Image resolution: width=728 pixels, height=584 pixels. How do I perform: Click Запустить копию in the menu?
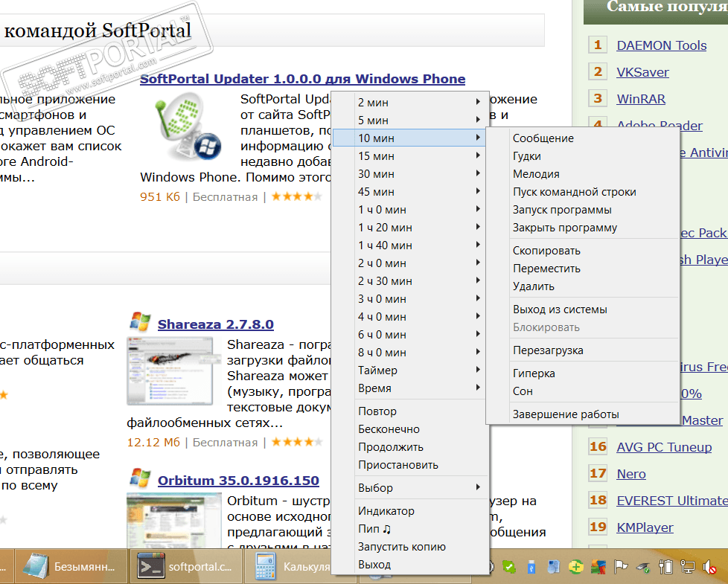409,547
